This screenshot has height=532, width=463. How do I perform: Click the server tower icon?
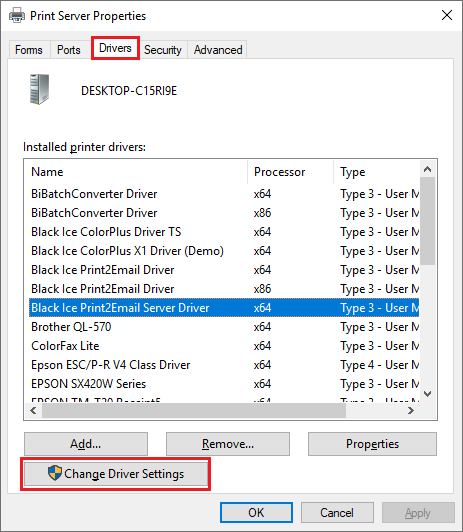point(39,89)
